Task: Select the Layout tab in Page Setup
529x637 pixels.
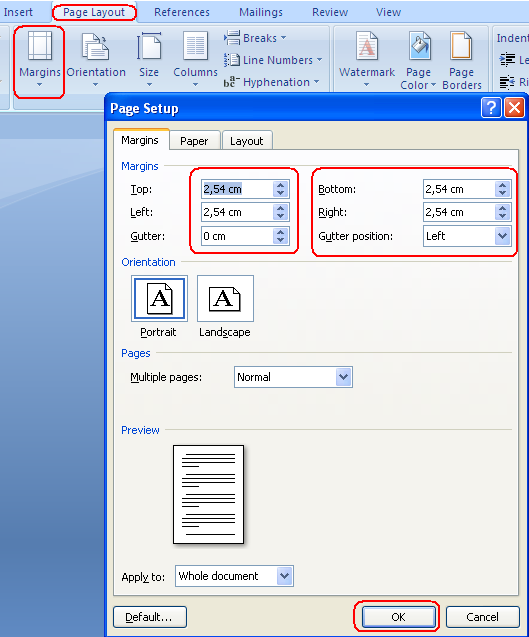Action: coord(247,141)
